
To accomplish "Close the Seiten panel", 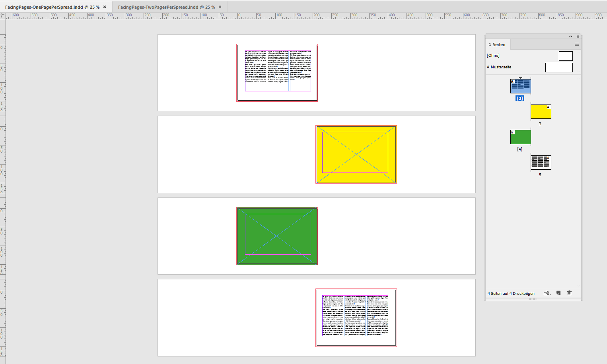I will pos(578,37).
